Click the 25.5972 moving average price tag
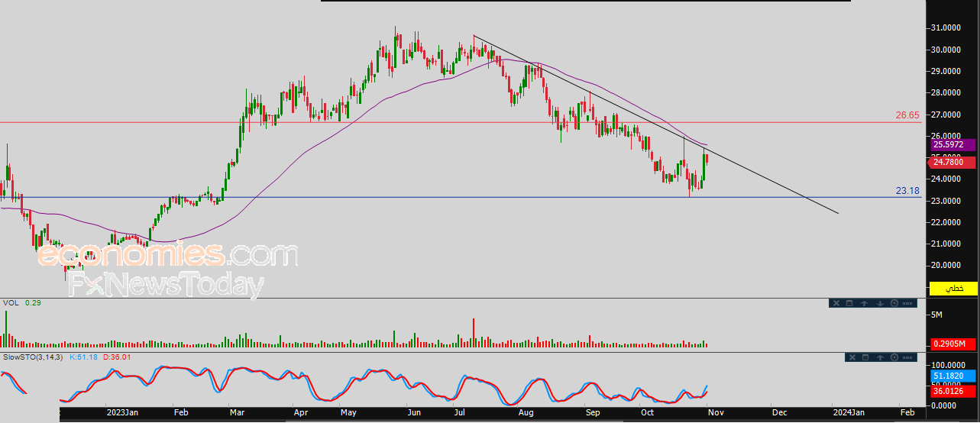This screenshot has height=423, width=980. [952, 144]
